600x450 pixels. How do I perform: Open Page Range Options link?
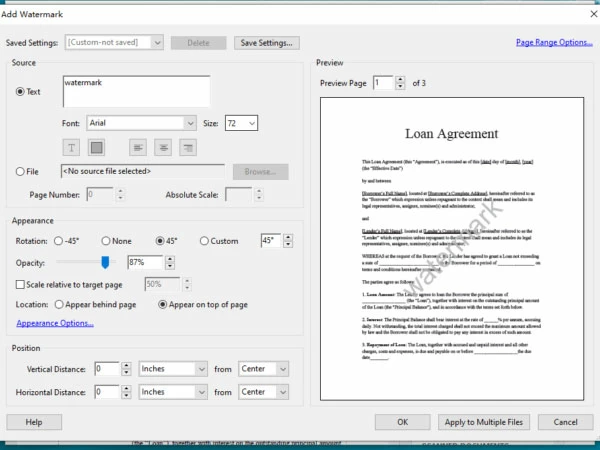coord(554,42)
